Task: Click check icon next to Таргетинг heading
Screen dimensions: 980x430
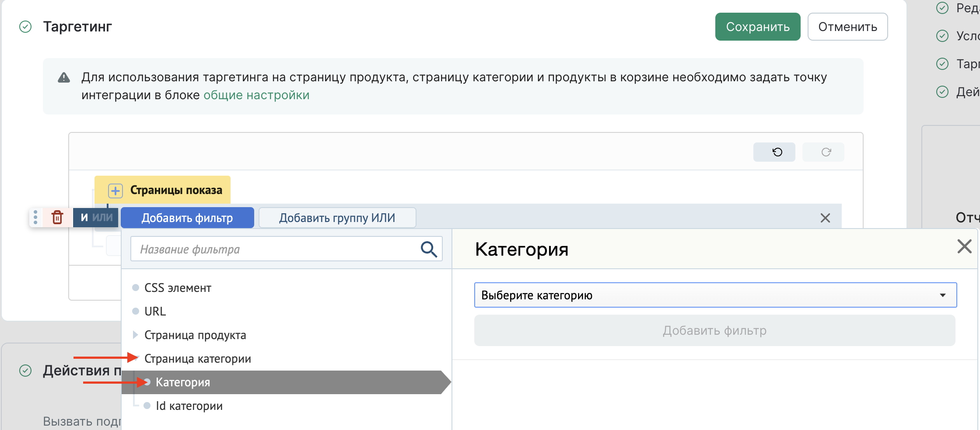Action: tap(25, 27)
